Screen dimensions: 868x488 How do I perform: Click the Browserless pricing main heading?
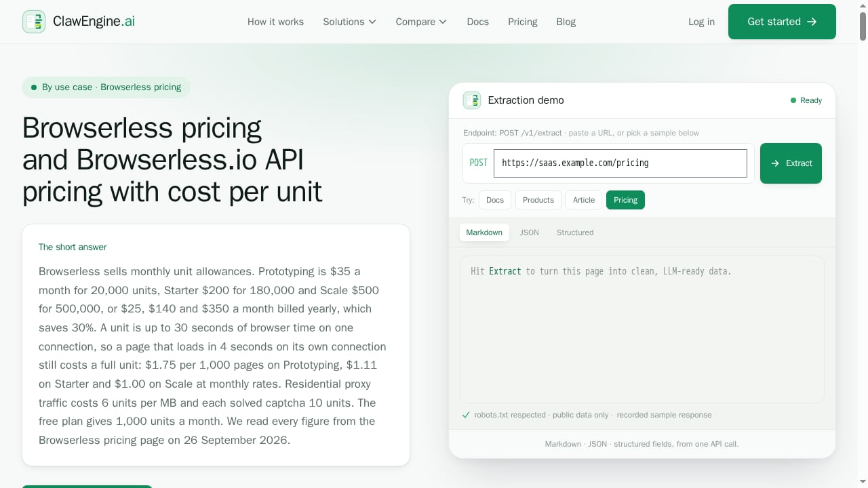pos(172,159)
